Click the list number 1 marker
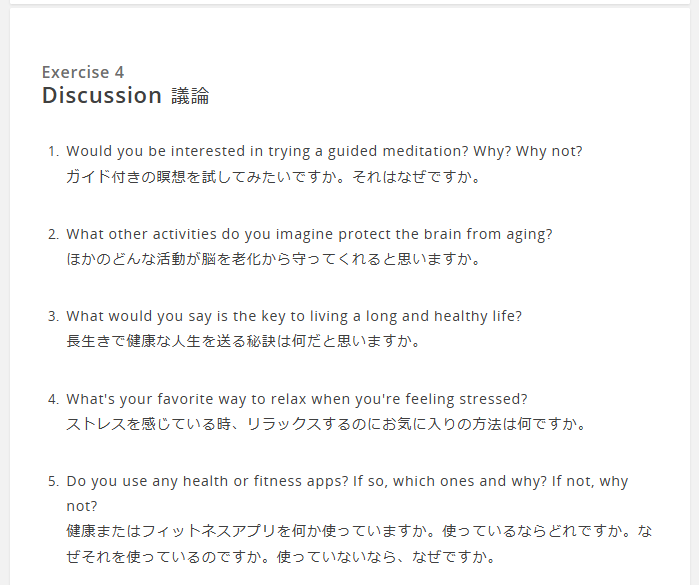Viewport: 699px width, 585px height. point(53,152)
